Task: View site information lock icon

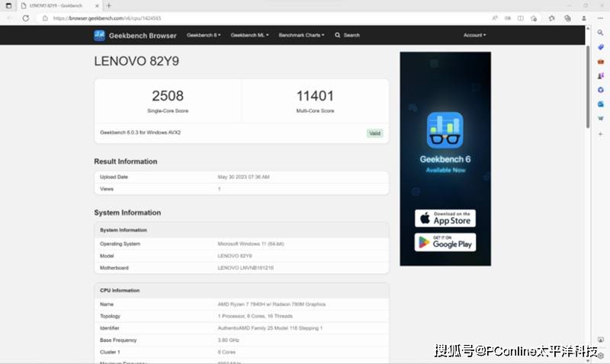Action: point(45,18)
